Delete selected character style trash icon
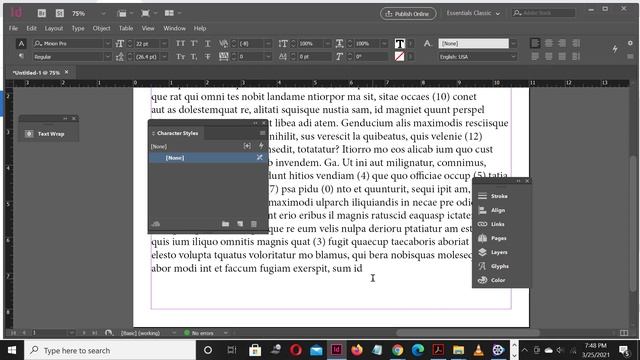Screen dimensions: 640x360 pos(254,224)
